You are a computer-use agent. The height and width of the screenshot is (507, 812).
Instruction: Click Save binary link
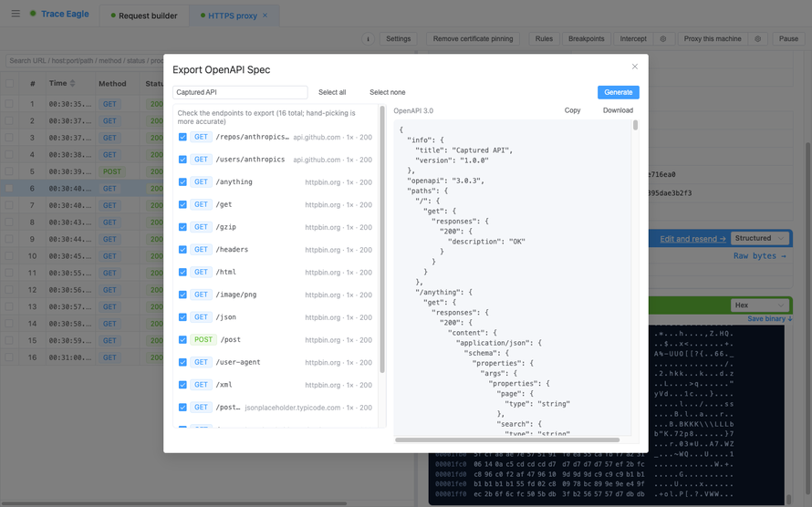click(x=769, y=318)
